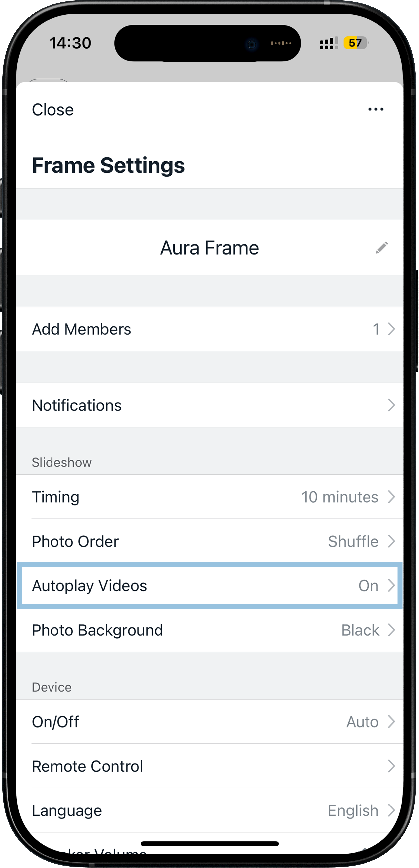Tap the 10 minutes timing value
This screenshot has height=868, width=419.
tap(340, 497)
